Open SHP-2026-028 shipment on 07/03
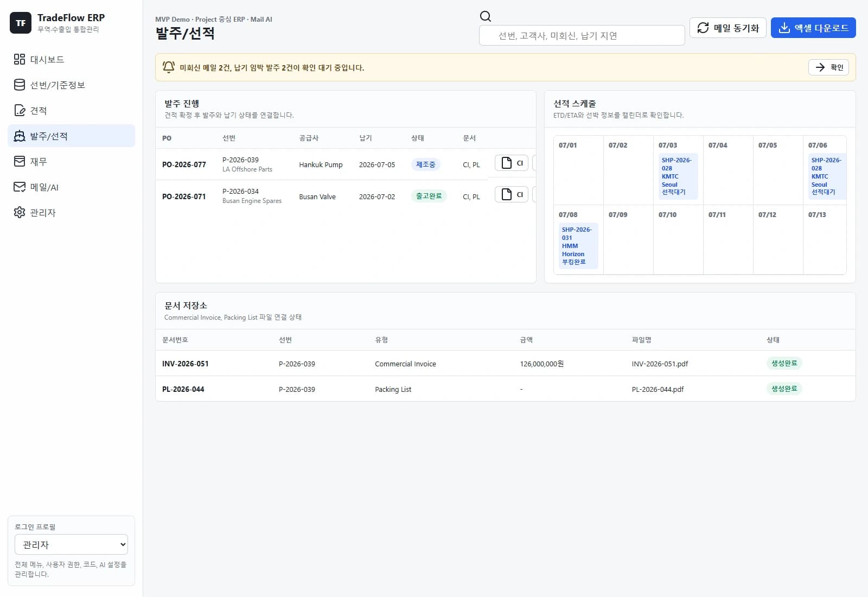 coord(678,176)
